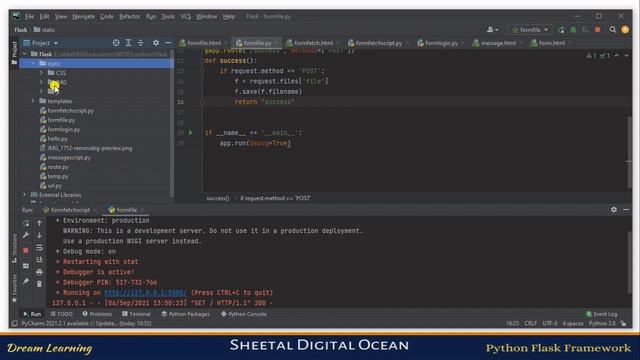This screenshot has width=640, height=360.
Task: Expand the CSS folder
Action: (x=41, y=73)
